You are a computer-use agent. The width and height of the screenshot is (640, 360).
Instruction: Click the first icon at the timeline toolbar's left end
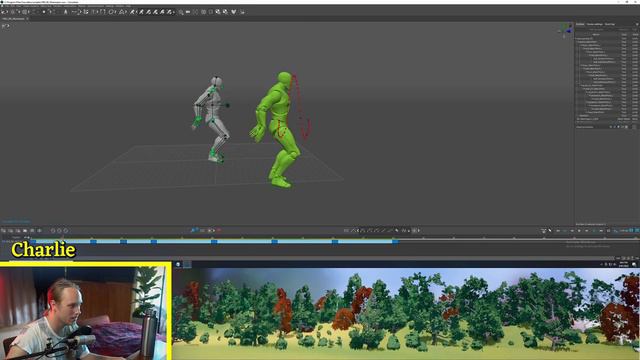[x=3, y=231]
